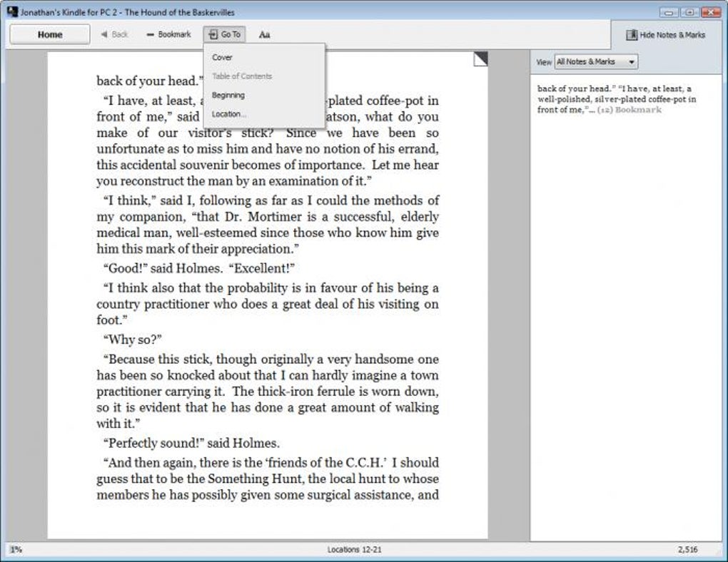Maximize the Kindle window
The image size is (728, 562).
click(x=689, y=13)
